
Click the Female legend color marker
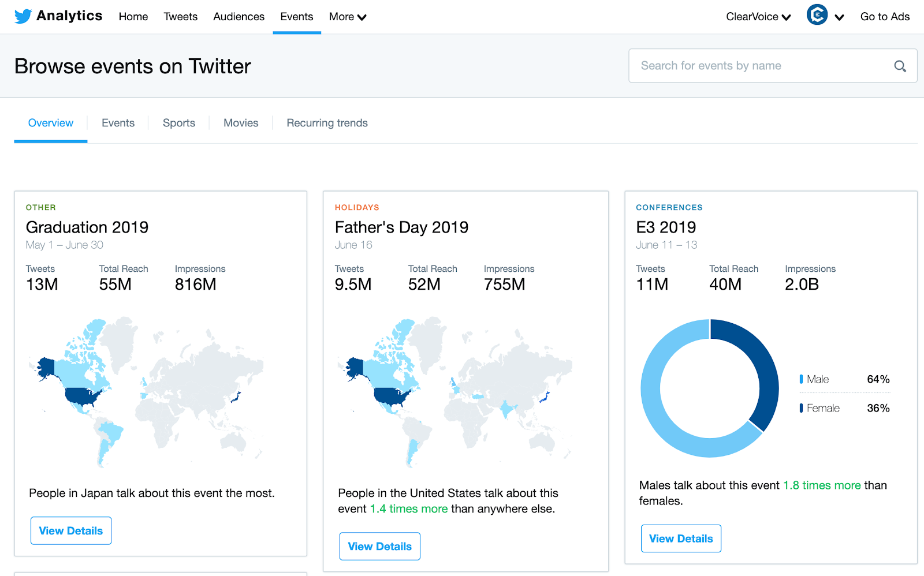tap(801, 408)
